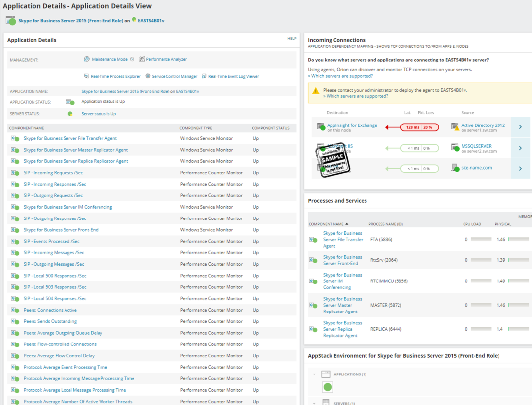The height and width of the screenshot is (405, 532).
Task: Click the EASTS4B01v node link in the header
Action: point(151,21)
